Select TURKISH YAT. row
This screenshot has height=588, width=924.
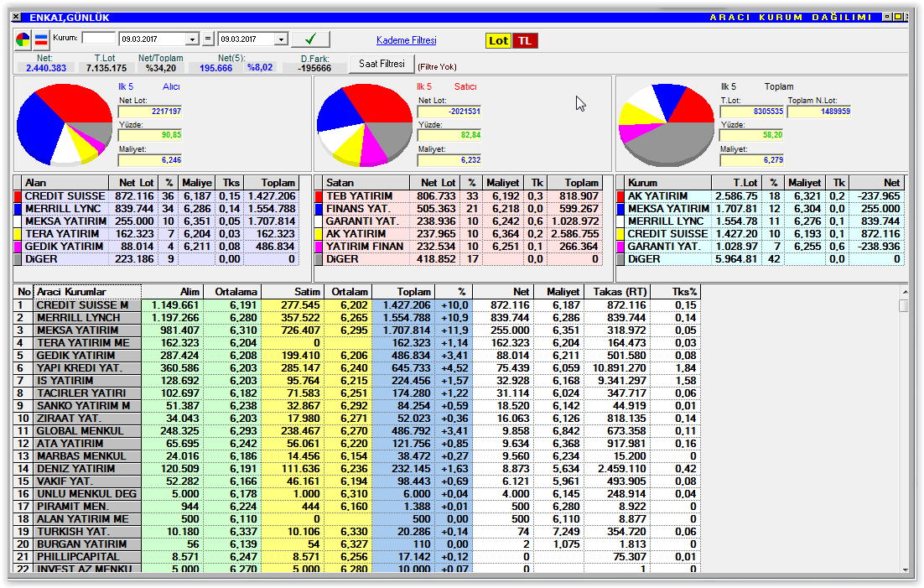point(356,532)
